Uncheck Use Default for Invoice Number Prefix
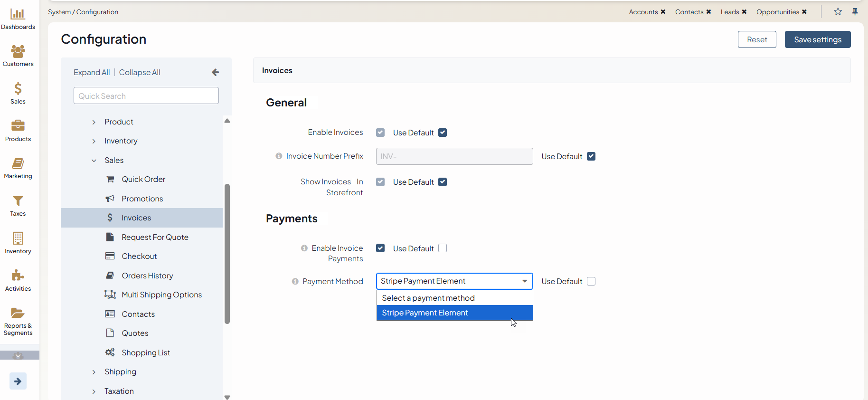 tap(591, 156)
